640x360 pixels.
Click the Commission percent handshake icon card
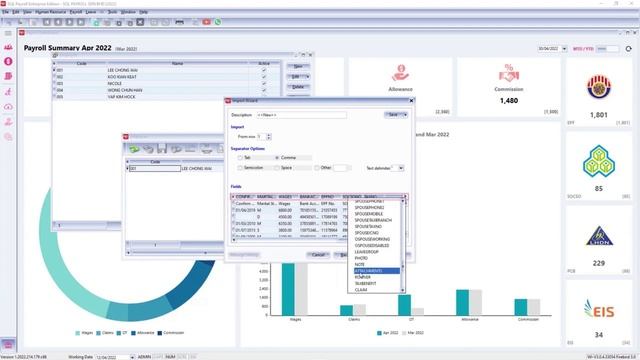coord(509,73)
